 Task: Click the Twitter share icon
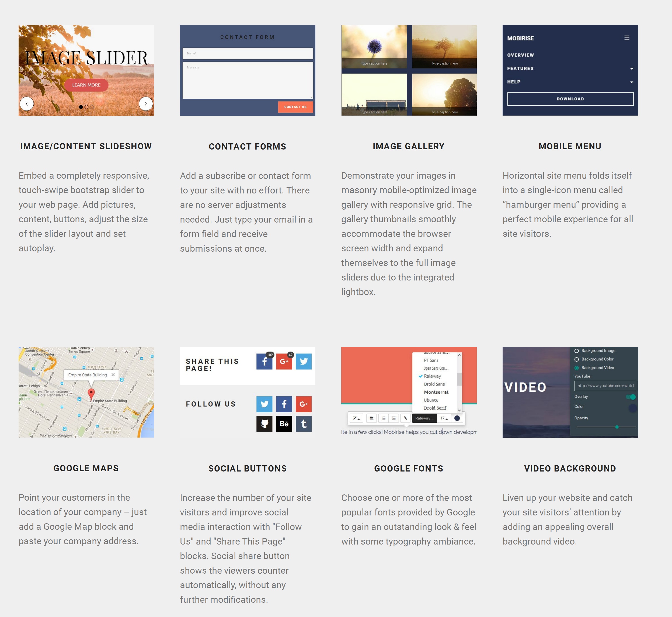click(x=303, y=361)
